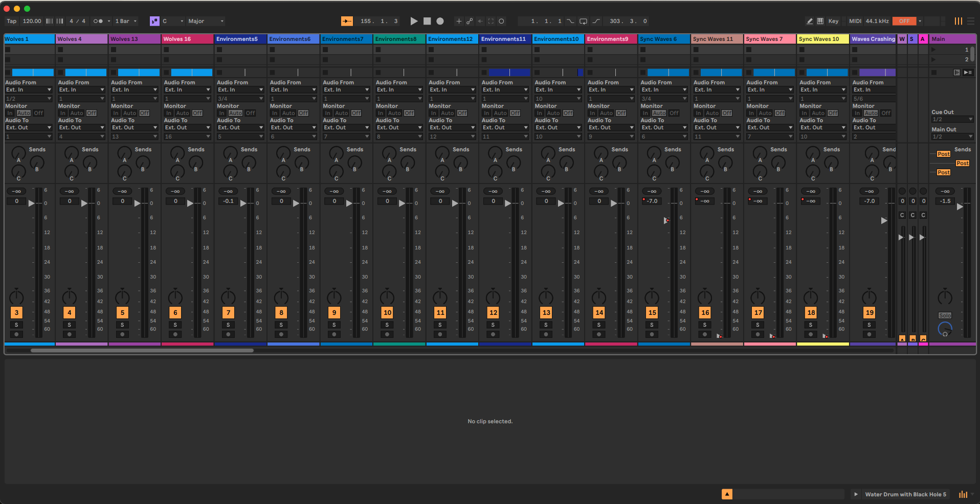This screenshot has width=980, height=504.
Task: Open Environments5 Audio To Ext. Out dropdown
Action: pos(240,128)
